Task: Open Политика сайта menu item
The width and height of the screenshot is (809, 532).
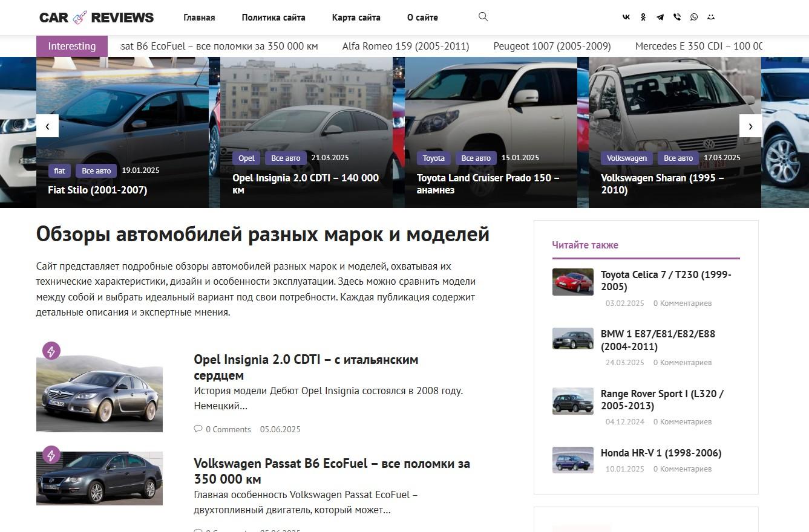Action: [x=273, y=18]
